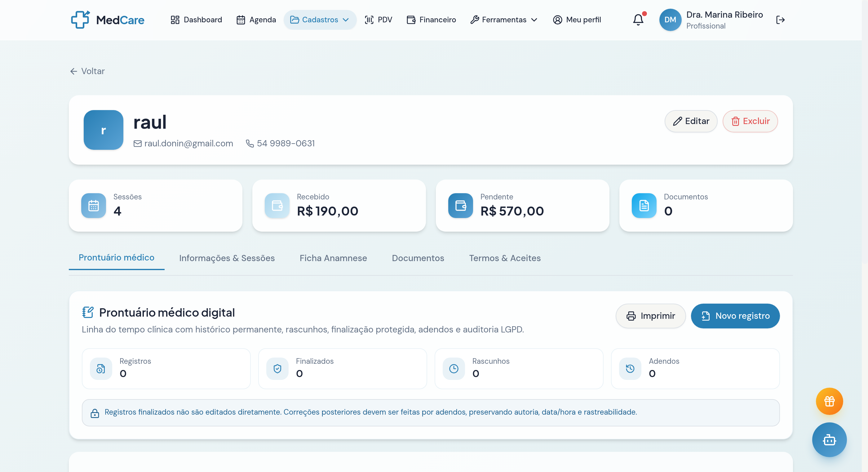Click the MedCare logo

coord(107,20)
